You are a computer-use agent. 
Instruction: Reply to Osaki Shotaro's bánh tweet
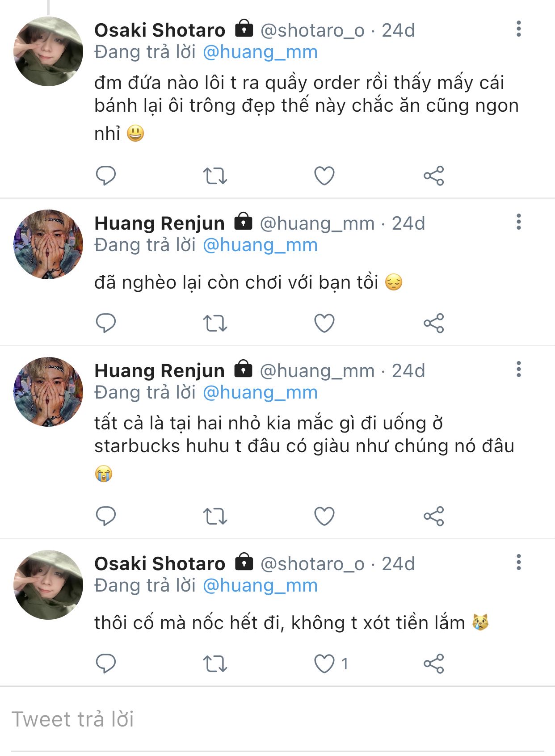coord(106,175)
